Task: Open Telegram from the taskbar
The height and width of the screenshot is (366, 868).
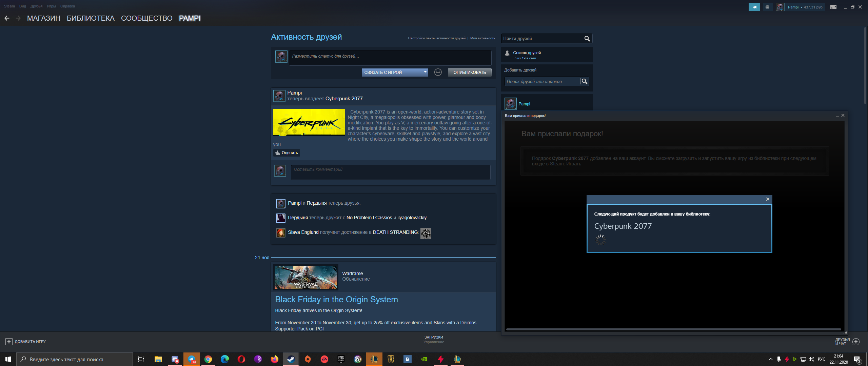Action: tap(192, 359)
